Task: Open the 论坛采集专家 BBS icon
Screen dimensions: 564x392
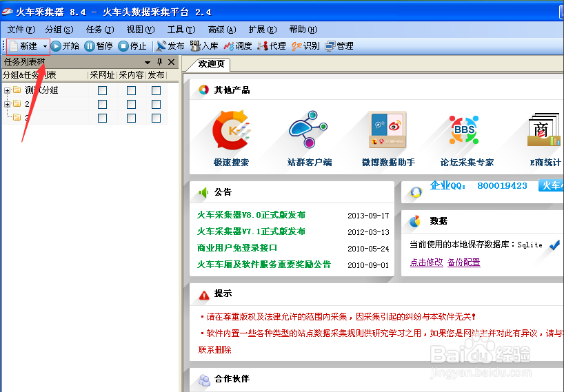Action: tap(464, 130)
